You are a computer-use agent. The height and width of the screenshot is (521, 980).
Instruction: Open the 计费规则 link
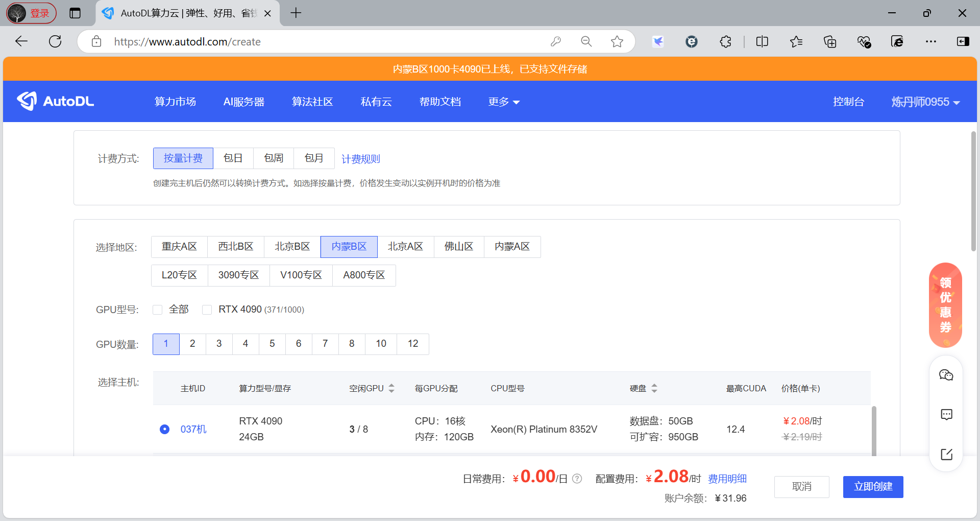(361, 159)
